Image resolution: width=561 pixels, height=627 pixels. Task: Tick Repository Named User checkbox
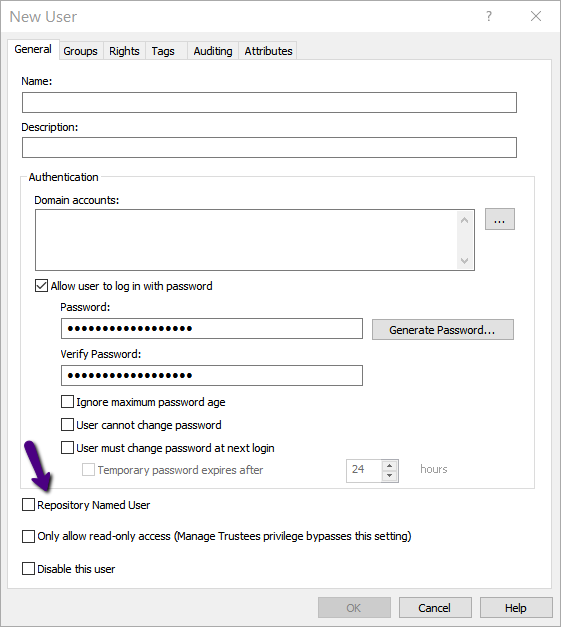[x=28, y=505]
